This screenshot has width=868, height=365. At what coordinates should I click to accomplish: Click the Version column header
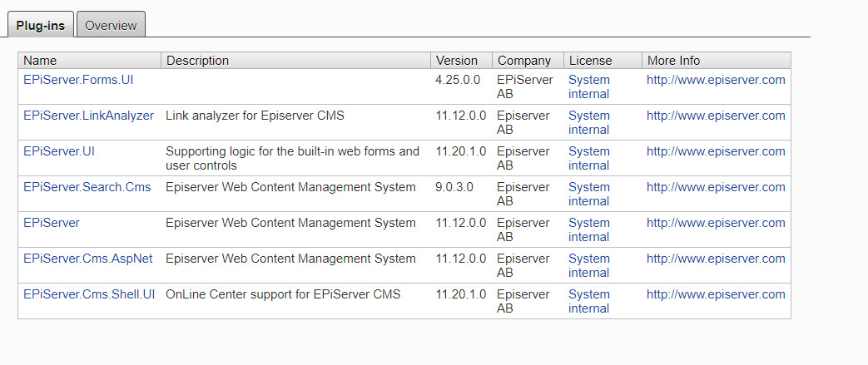456,61
